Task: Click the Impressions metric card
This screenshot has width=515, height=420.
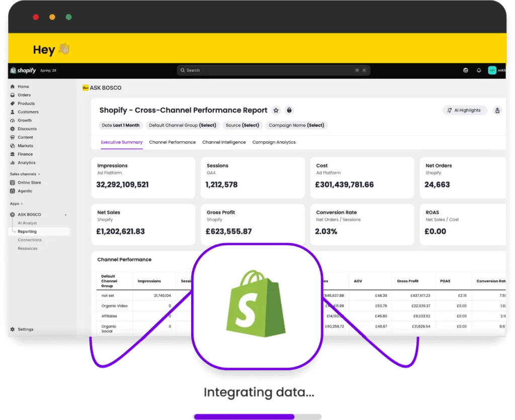Action: pos(143,177)
